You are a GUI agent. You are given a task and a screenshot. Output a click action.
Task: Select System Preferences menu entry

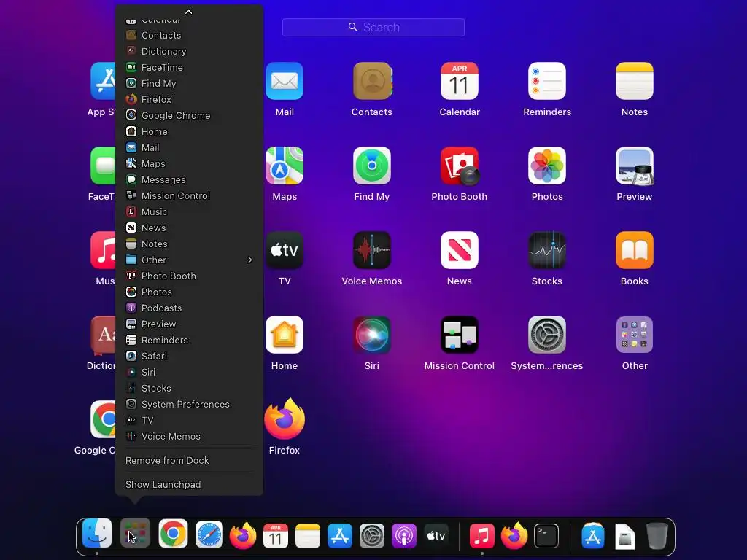coord(189,404)
